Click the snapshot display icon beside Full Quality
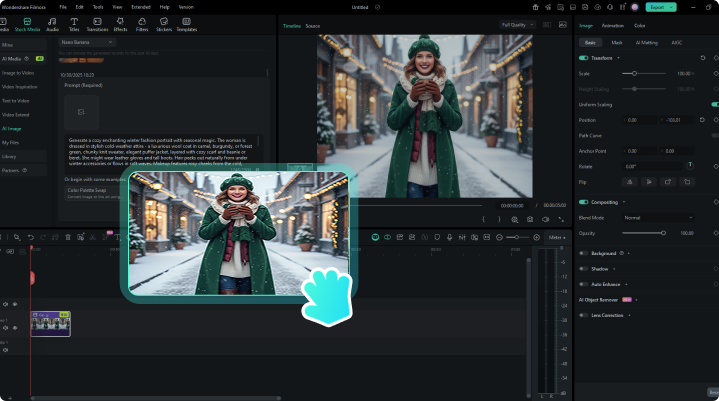Viewport: 719px width, 401px height. (x=563, y=25)
